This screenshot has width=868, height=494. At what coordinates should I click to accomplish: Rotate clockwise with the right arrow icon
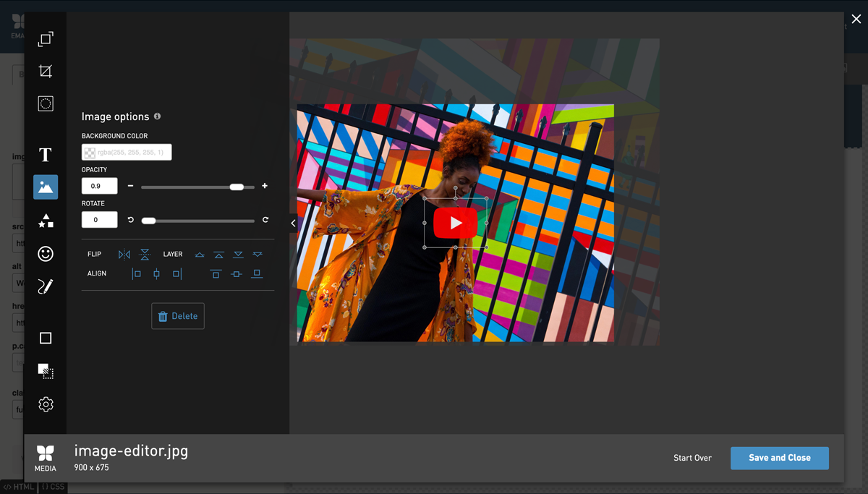pos(265,220)
